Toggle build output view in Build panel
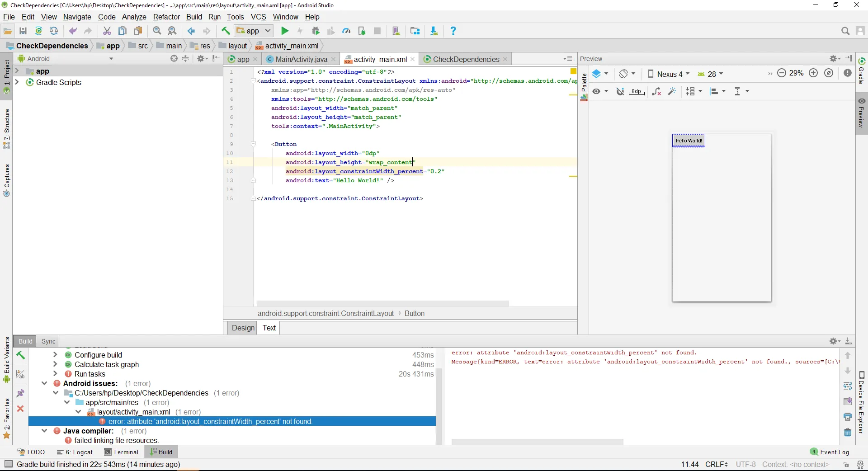Image resolution: width=868 pixels, height=471 pixels. pyautogui.click(x=20, y=374)
